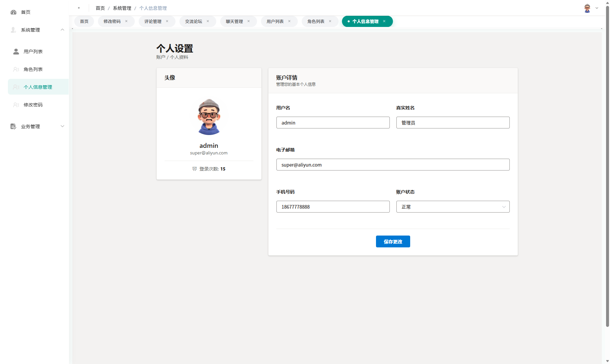Select the 业务管理 document icon
Screen dimensions: 610x364
(x=13, y=126)
